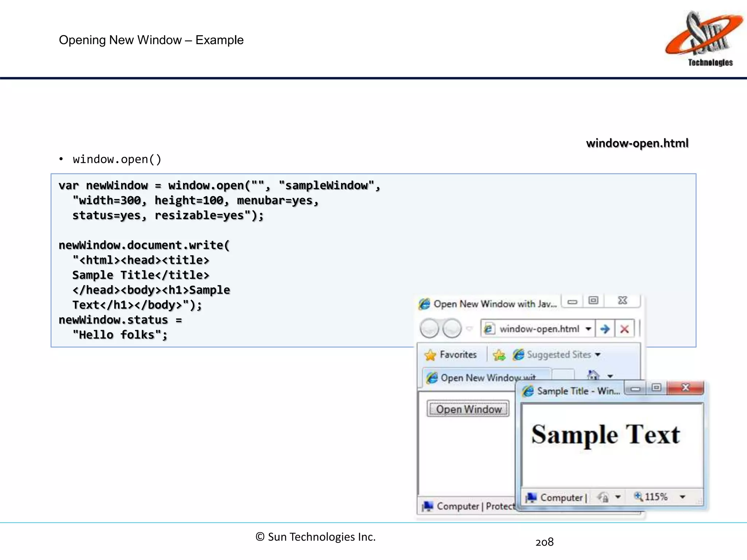Click the newWindow.document.write( code line
The image size is (747, 560).
click(144, 245)
